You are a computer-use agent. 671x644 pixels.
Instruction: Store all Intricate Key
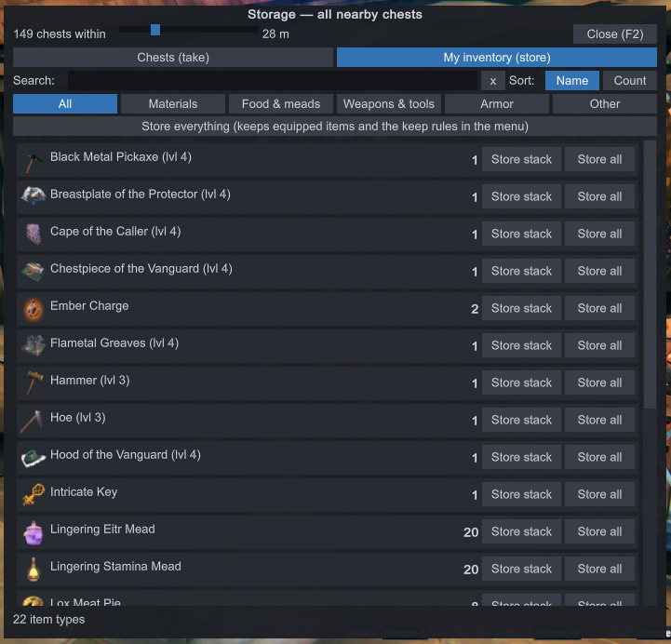coord(599,495)
